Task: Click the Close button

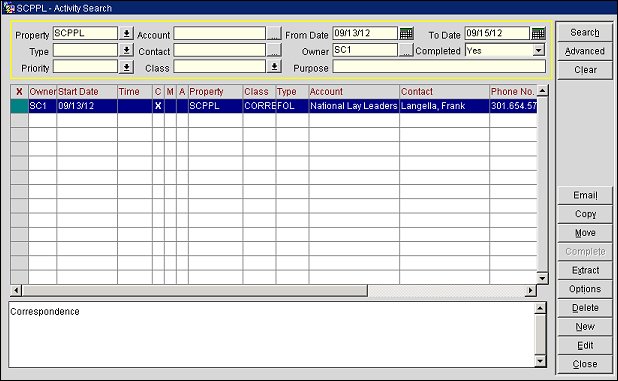Action: coord(585,364)
